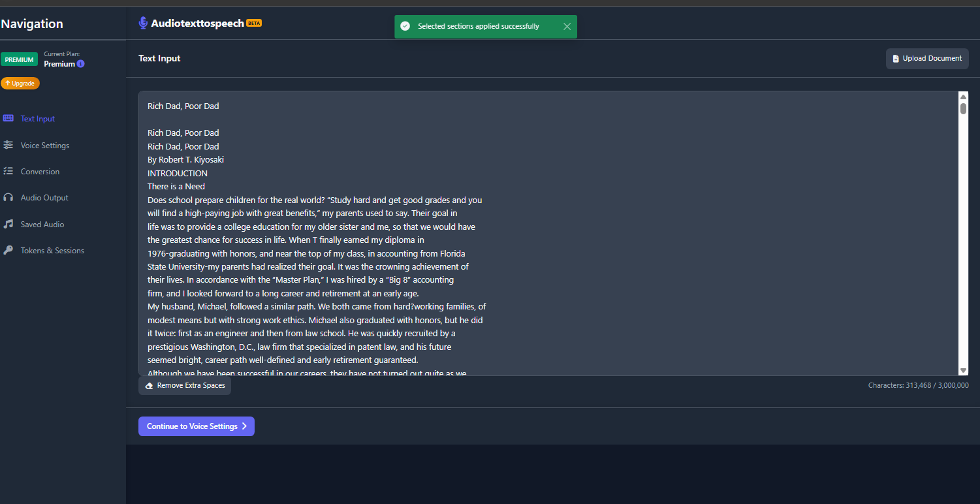The image size is (980, 504).
Task: Click the Remove Extra Spaces button
Action: (x=185, y=386)
